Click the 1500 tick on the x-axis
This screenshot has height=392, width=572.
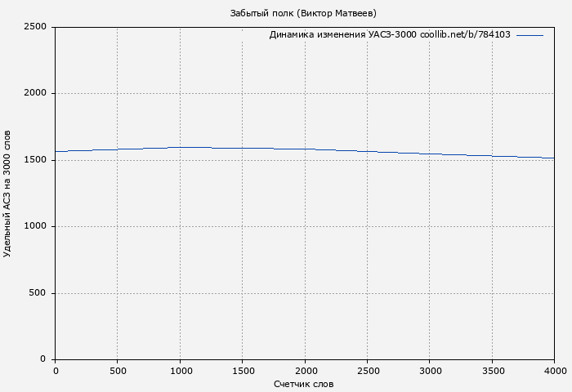(x=242, y=371)
